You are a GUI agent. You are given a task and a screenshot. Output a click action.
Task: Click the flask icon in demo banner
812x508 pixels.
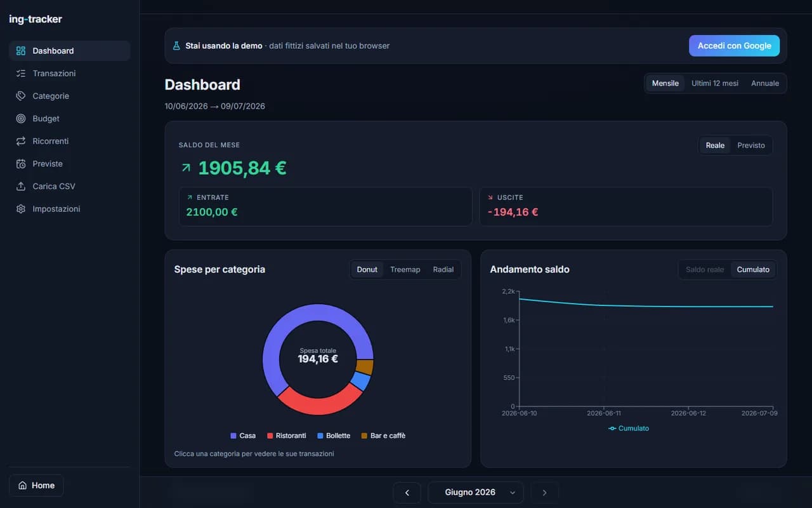coord(177,46)
